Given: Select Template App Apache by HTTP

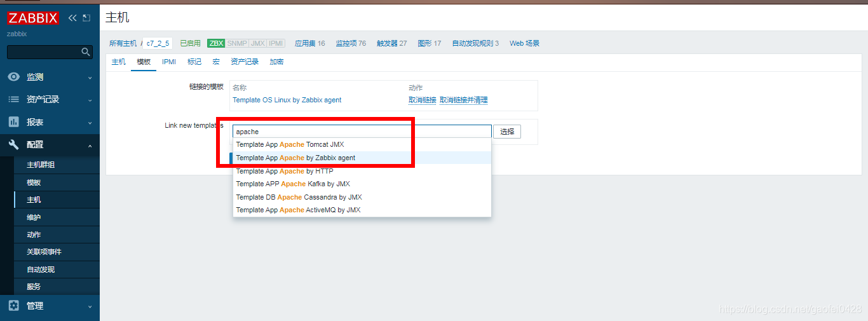Looking at the screenshot, I should pyautogui.click(x=362, y=171).
